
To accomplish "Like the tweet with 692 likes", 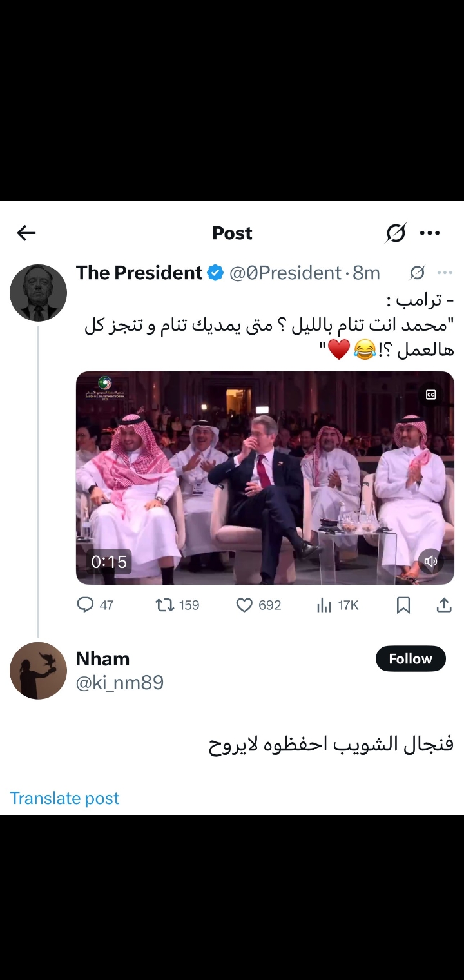I will point(258,605).
